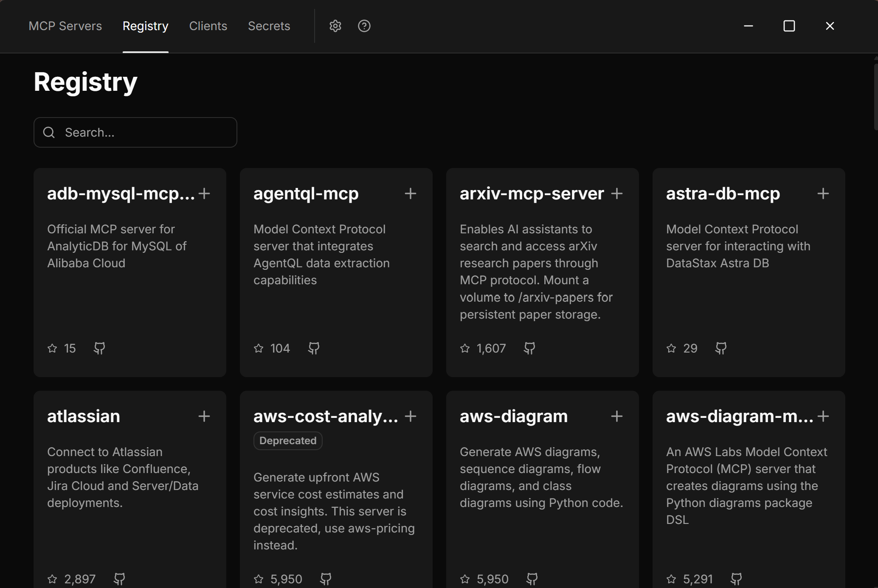Click the search magnifier icon
This screenshot has width=878, height=588.
pos(49,132)
